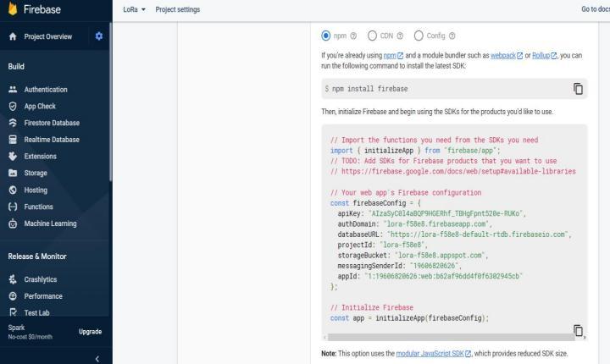Click the Build section heading

pyautogui.click(x=16, y=67)
